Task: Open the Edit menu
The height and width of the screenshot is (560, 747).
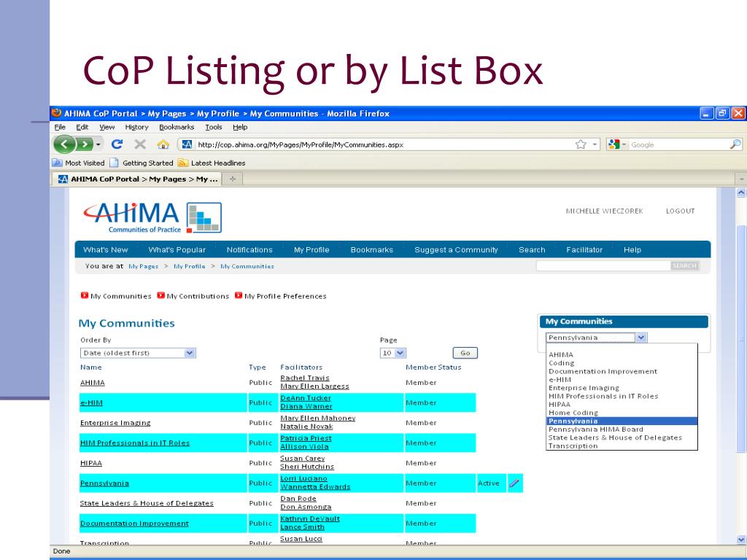Action: point(82,127)
